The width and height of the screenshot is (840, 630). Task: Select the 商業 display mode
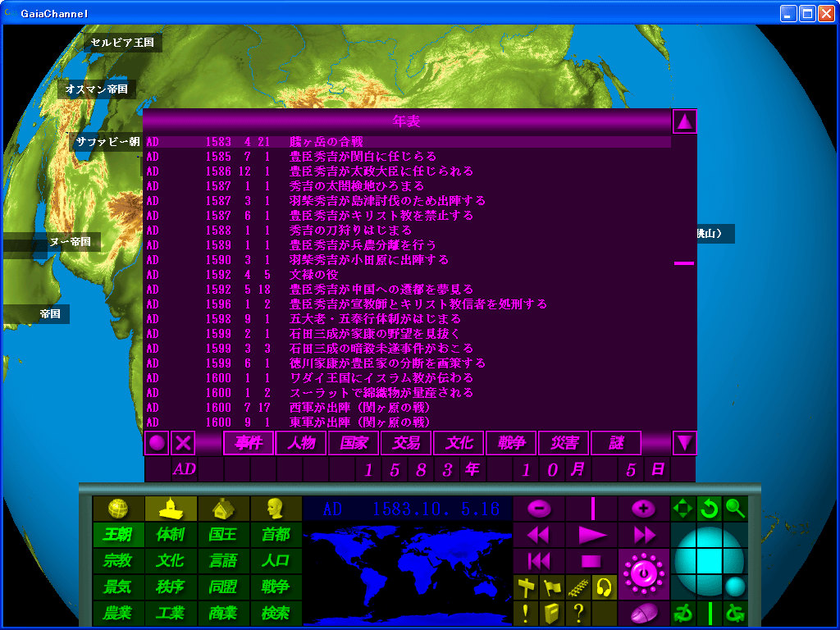(223, 614)
